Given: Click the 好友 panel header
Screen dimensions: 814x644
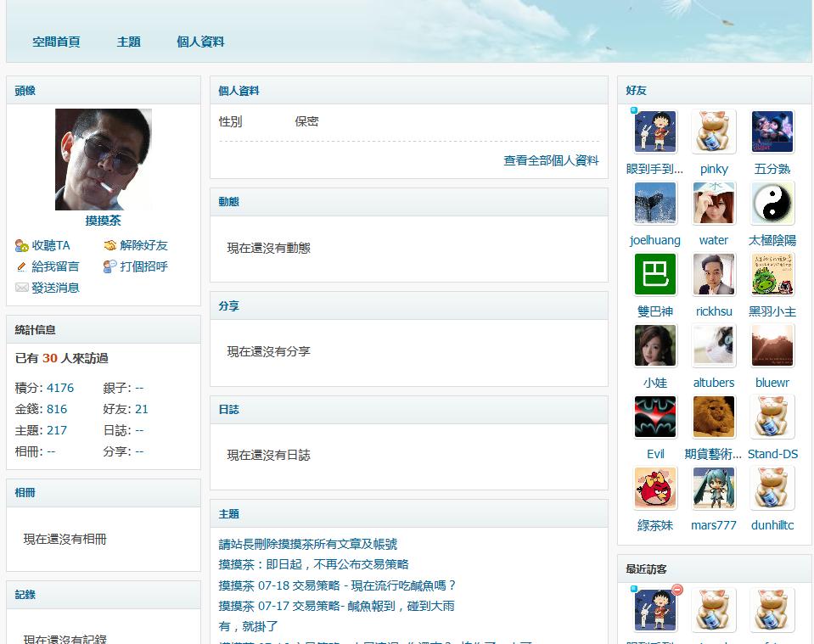Looking at the screenshot, I should (x=714, y=90).
